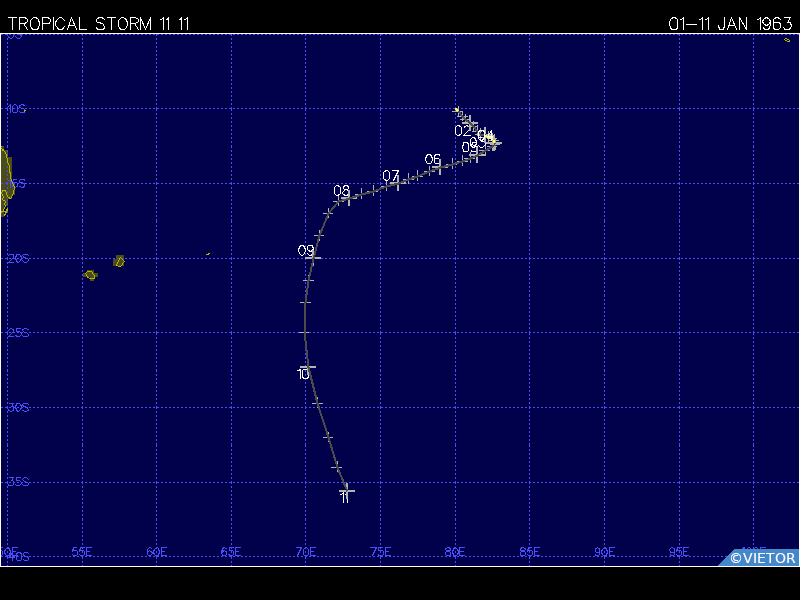Click the 20S latitude label

click(x=18, y=258)
